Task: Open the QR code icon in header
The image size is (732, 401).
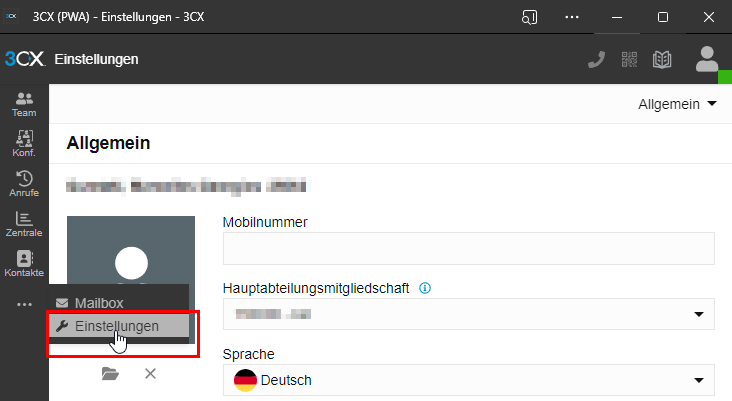Action: (x=629, y=59)
